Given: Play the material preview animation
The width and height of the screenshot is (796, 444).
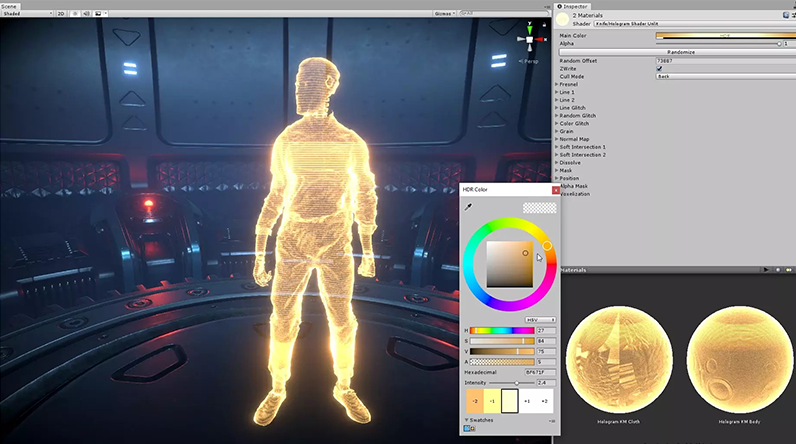Looking at the screenshot, I should point(766,270).
